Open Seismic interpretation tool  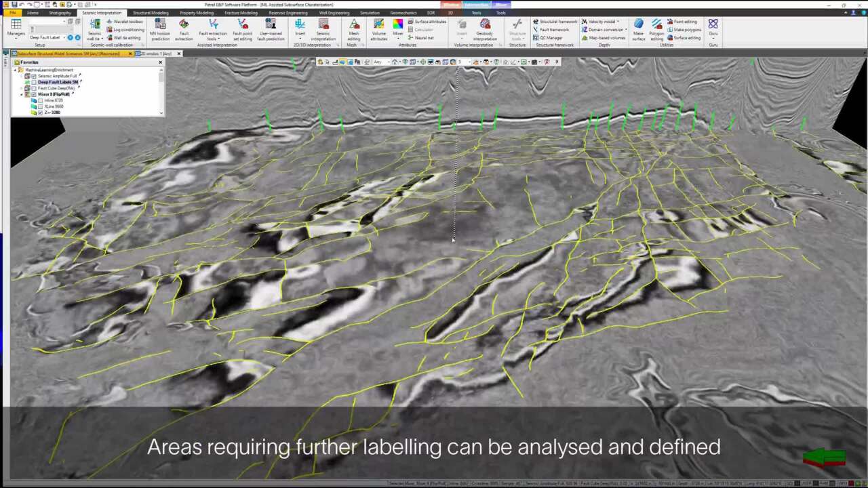pyautogui.click(x=323, y=30)
